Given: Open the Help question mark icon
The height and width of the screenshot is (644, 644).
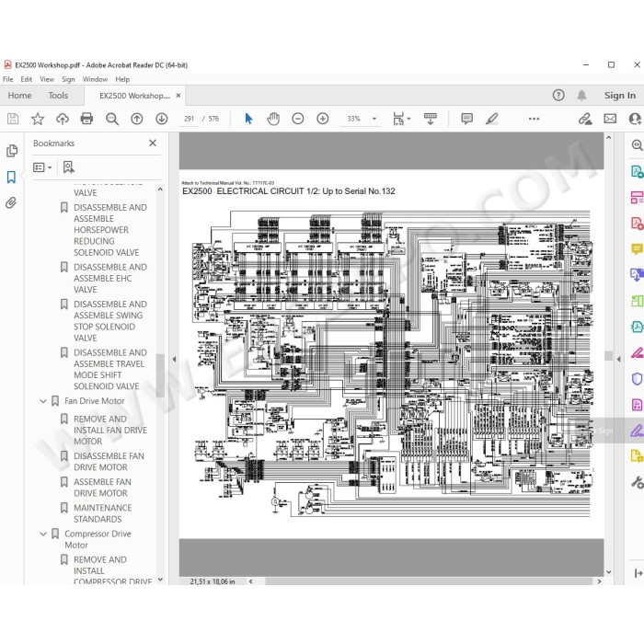Looking at the screenshot, I should coord(558,96).
